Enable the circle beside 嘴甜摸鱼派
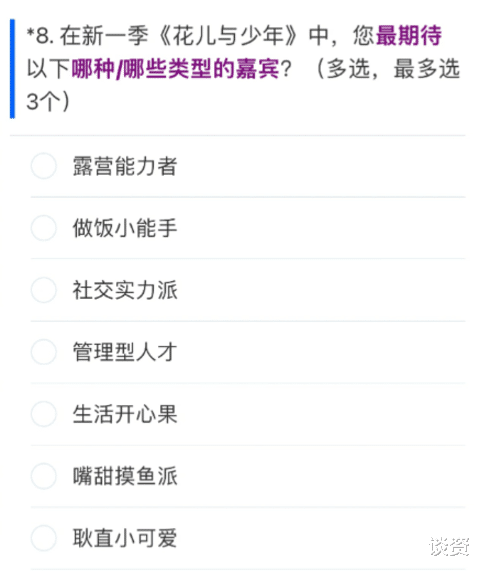Viewport: 480px width, 571px height. point(44,476)
